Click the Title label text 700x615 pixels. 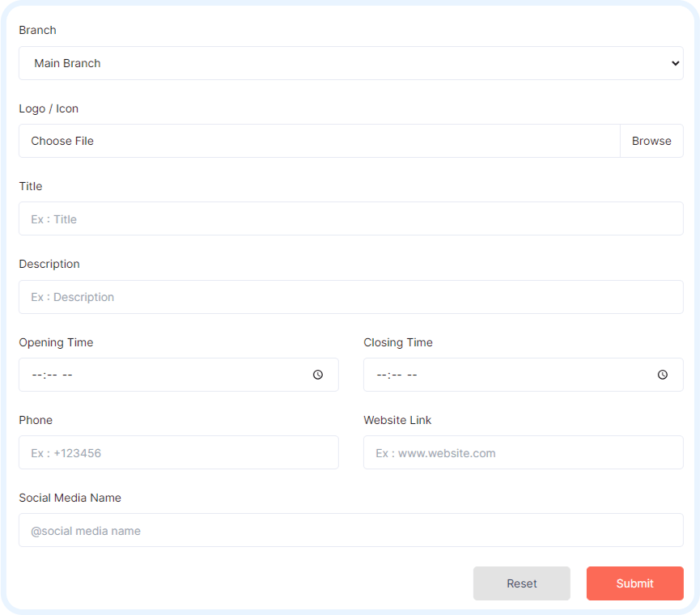coord(31,186)
